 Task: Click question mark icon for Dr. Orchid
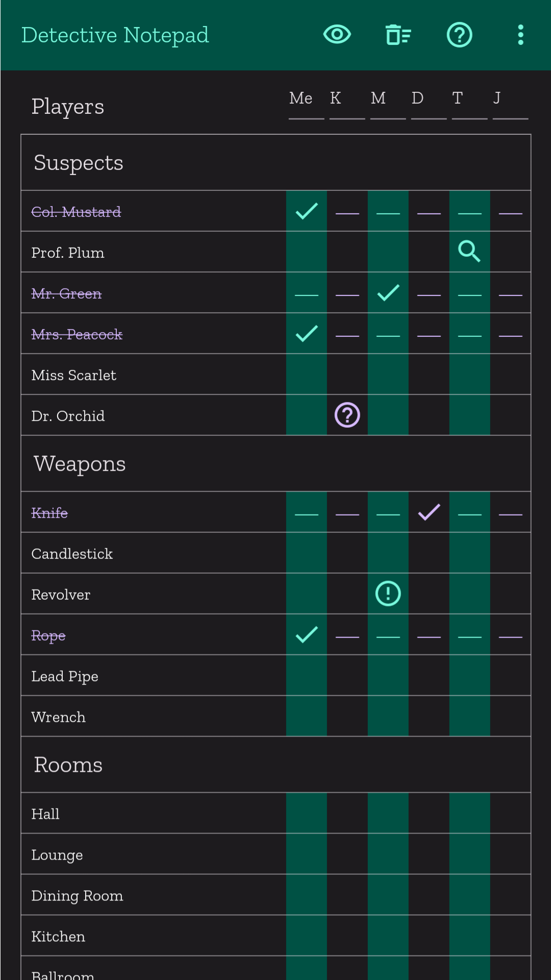click(347, 415)
